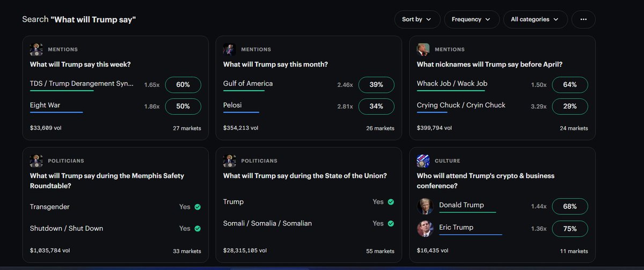Select the 'Pelosi' option
Viewport: 644px width, 270px height.
point(232,105)
